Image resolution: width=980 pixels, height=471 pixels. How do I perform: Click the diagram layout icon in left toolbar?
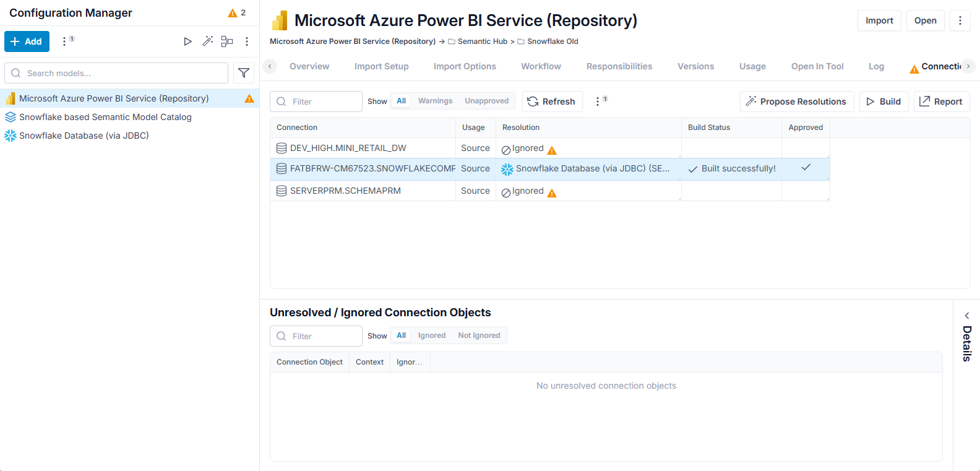[227, 41]
